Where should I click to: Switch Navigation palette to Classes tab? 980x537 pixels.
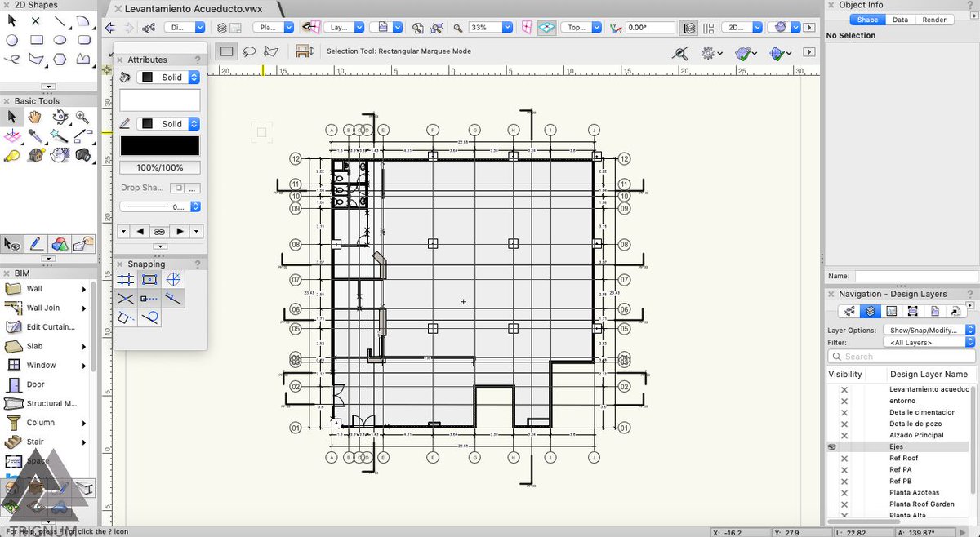(x=849, y=311)
